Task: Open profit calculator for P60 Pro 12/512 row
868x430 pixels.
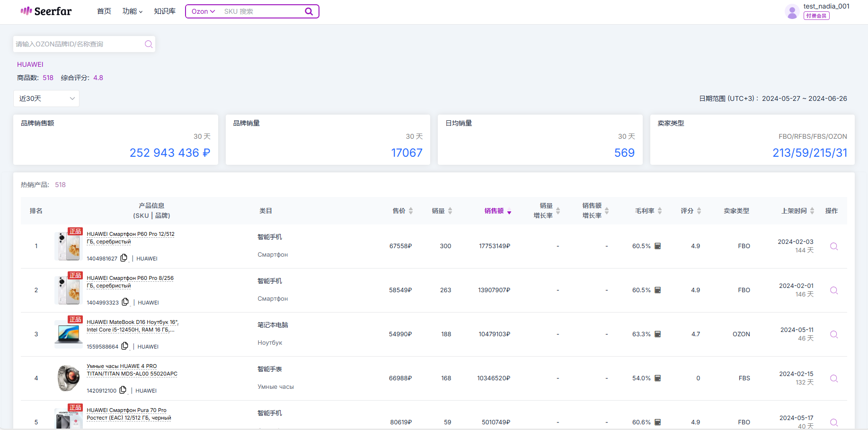Action: pos(657,246)
